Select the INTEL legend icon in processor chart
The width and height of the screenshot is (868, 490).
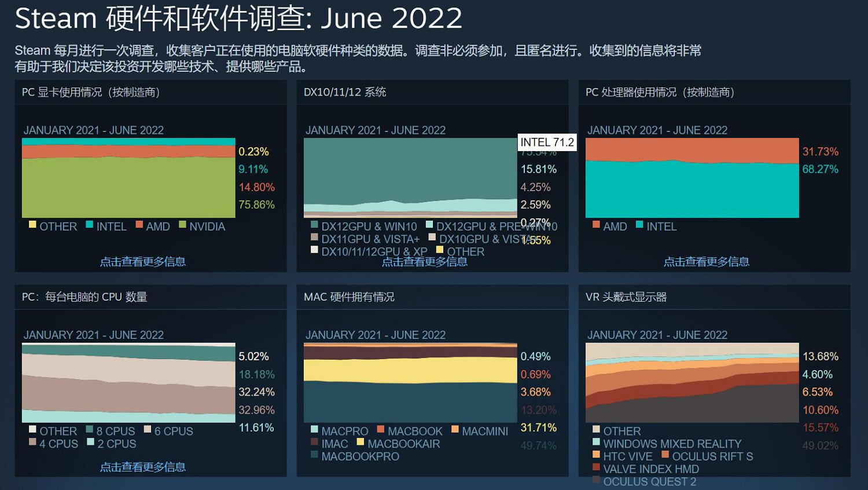(639, 226)
